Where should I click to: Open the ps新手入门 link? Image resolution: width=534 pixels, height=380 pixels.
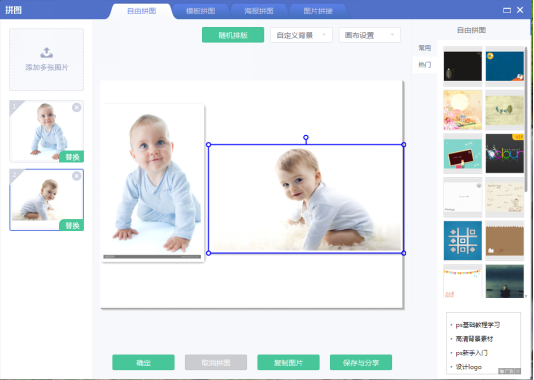[x=472, y=353]
